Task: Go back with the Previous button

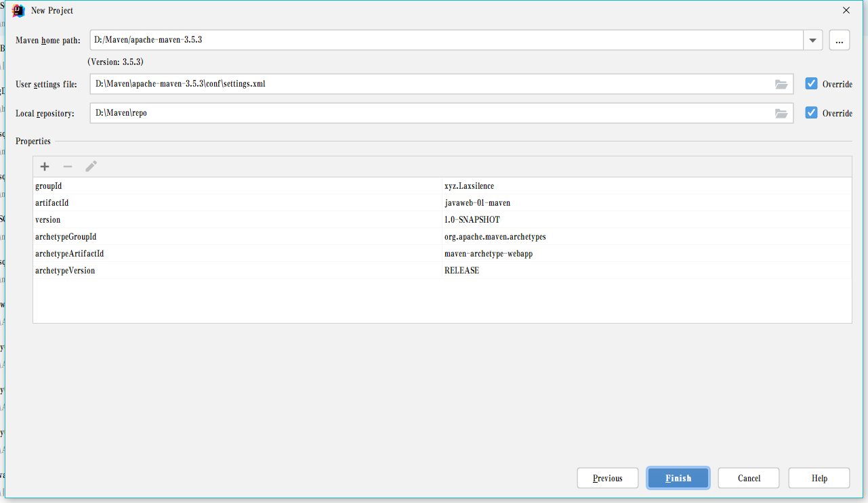Action: [x=608, y=478]
